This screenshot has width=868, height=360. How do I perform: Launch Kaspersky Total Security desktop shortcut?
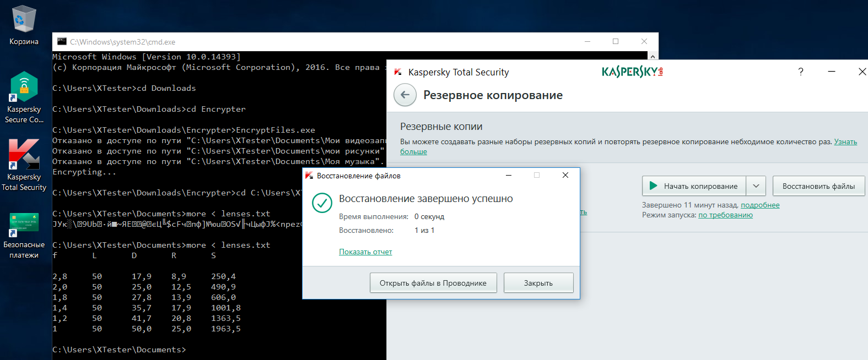pyautogui.click(x=24, y=155)
